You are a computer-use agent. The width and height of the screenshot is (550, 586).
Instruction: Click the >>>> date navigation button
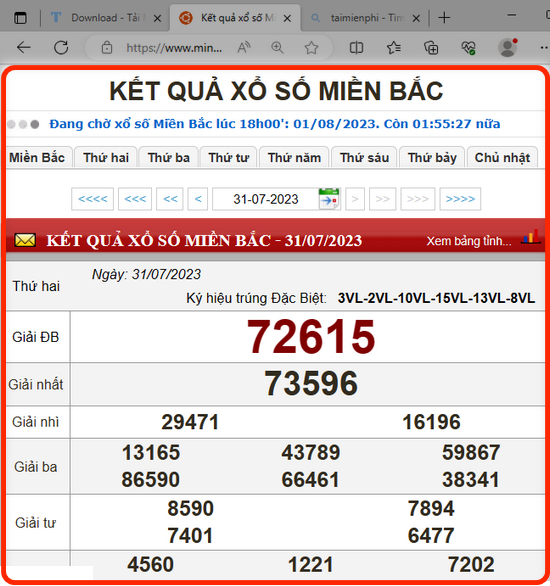point(460,199)
